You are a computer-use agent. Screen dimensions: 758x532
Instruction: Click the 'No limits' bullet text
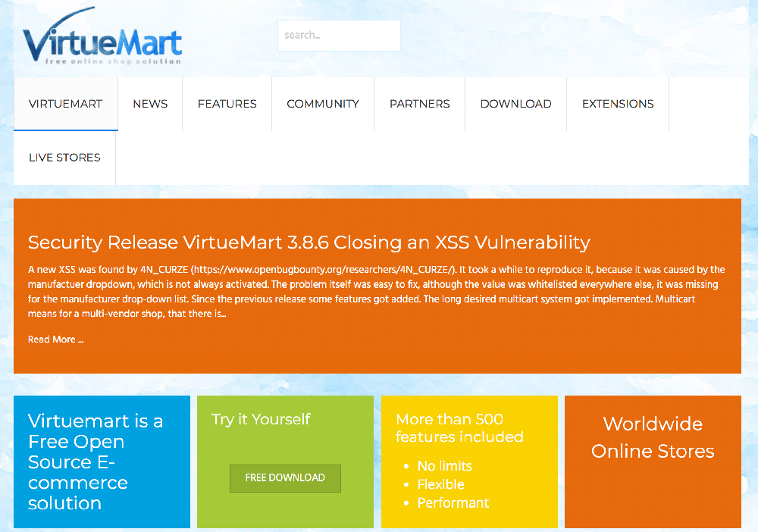point(445,466)
